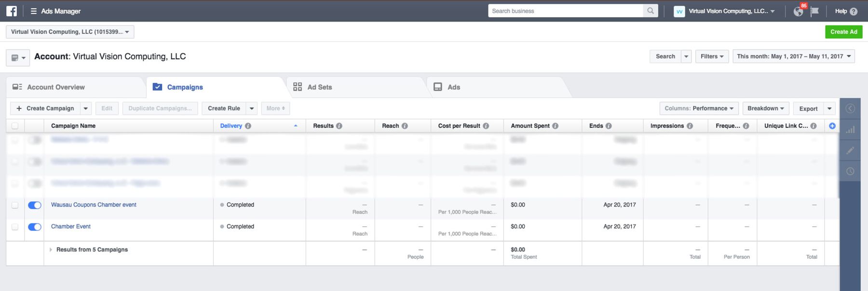Switch to the Ad Sets tab
Viewport: 868px width, 291px height.
(x=355, y=87)
